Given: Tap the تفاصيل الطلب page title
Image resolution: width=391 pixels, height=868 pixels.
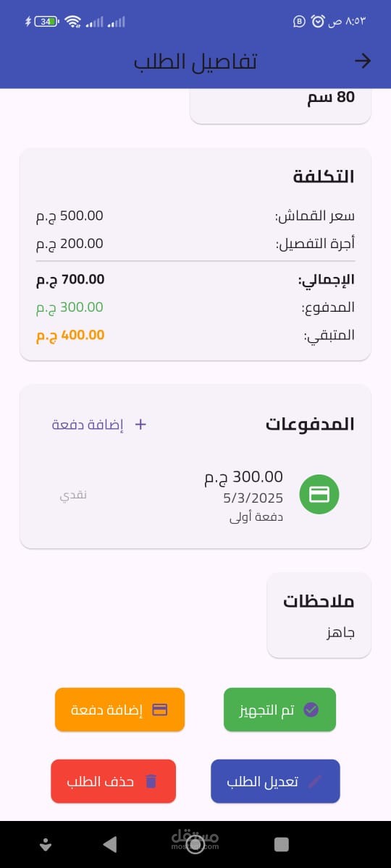Looking at the screenshot, I should coord(195,61).
